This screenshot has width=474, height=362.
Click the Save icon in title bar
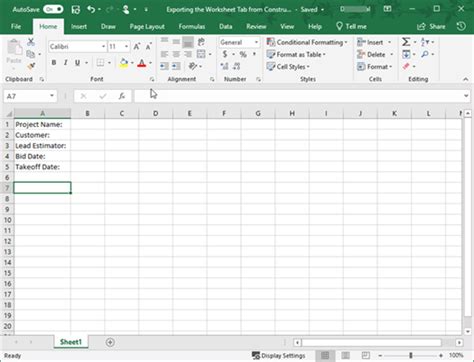76,10
